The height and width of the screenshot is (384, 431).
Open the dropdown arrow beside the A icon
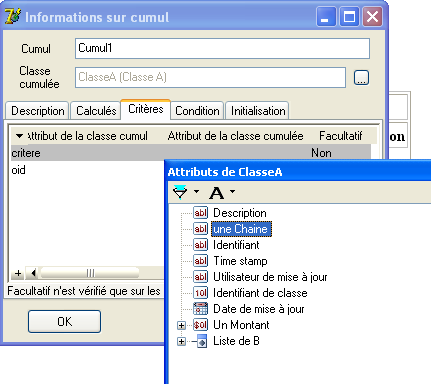232,191
